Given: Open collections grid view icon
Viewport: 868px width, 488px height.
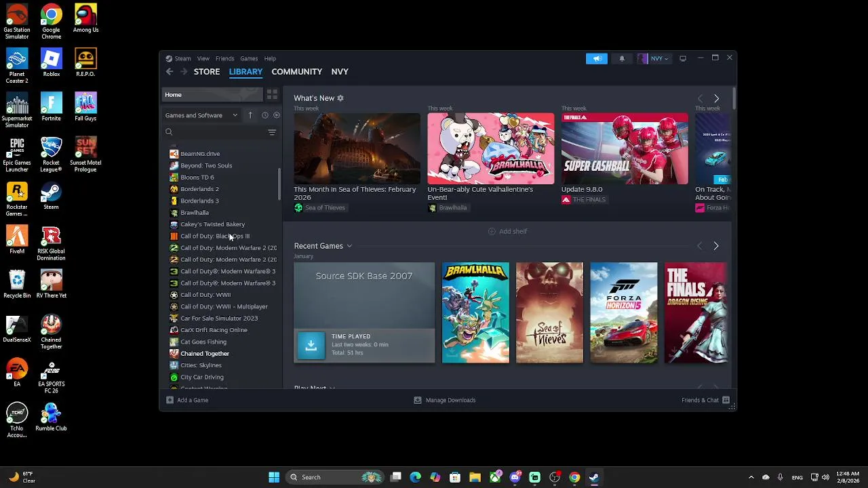Looking at the screenshot, I should [272, 95].
